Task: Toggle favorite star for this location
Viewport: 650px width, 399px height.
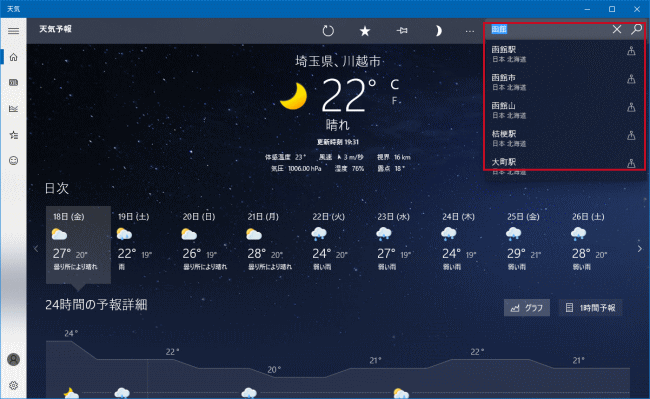Action: click(365, 31)
